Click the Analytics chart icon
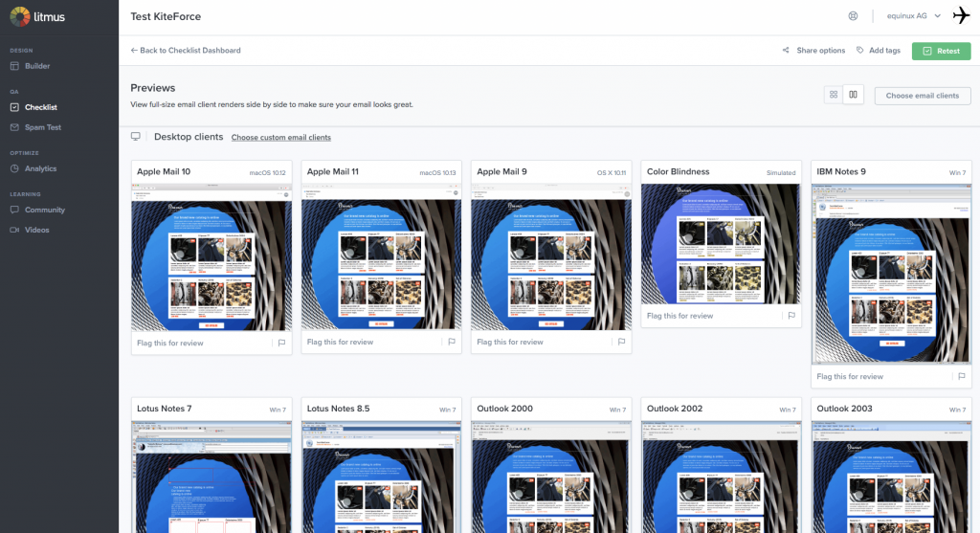 point(14,168)
